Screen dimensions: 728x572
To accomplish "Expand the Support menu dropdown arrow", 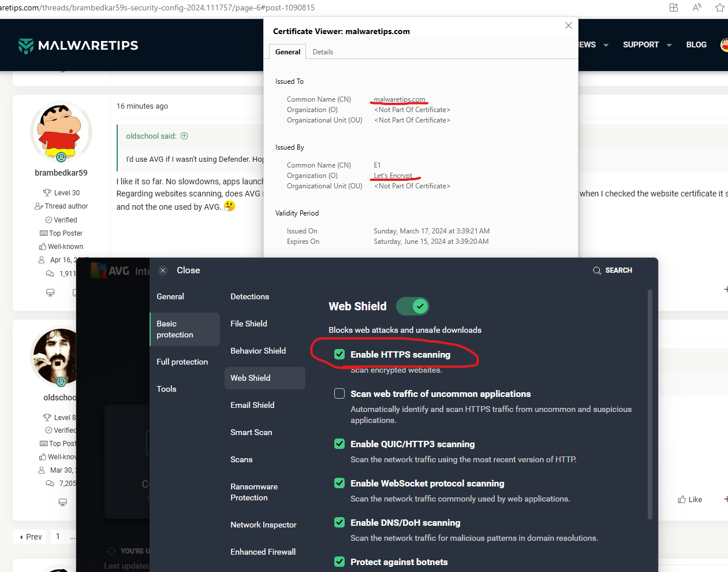I will [669, 45].
